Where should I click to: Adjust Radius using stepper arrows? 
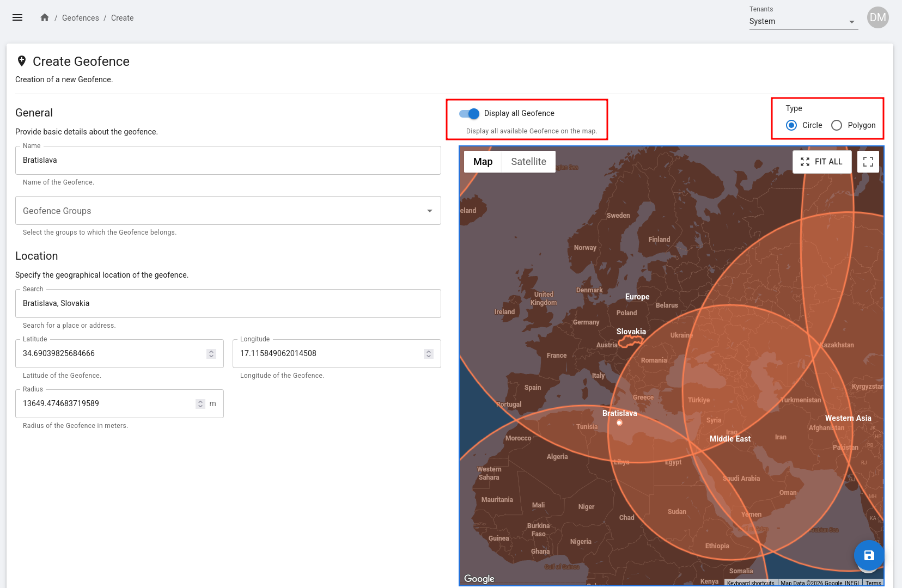(x=200, y=404)
